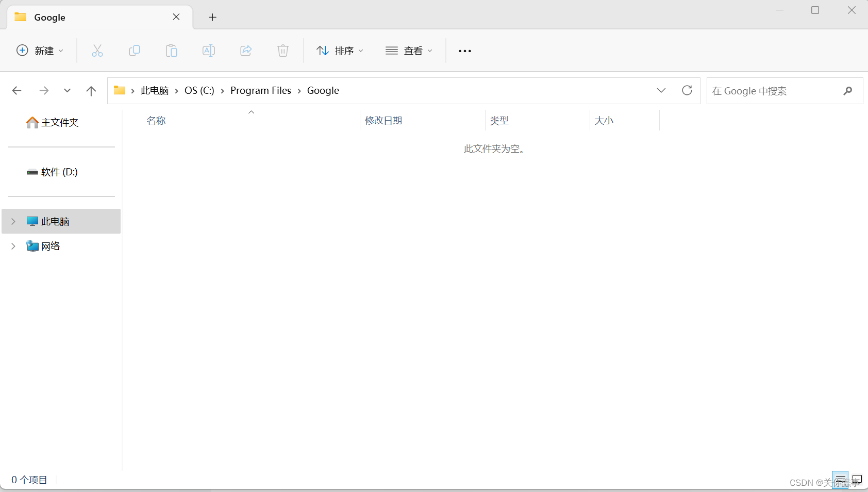The image size is (868, 492).
Task: Close the Google tab
Action: coord(176,17)
